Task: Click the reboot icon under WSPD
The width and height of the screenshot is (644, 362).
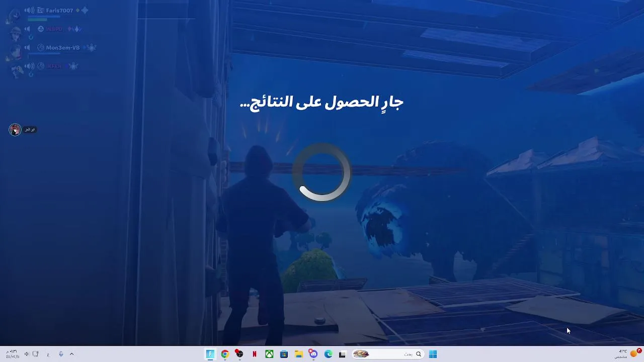Action: click(31, 37)
